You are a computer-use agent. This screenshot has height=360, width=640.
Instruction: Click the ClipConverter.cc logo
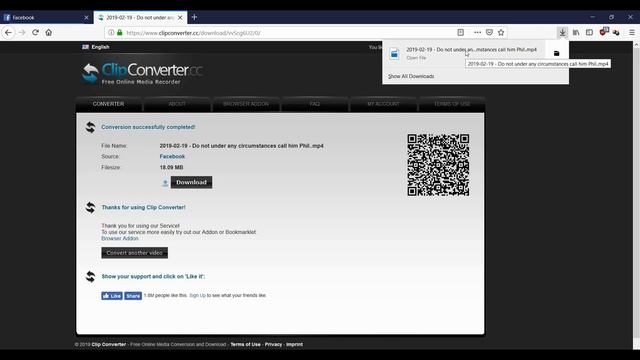[142, 73]
